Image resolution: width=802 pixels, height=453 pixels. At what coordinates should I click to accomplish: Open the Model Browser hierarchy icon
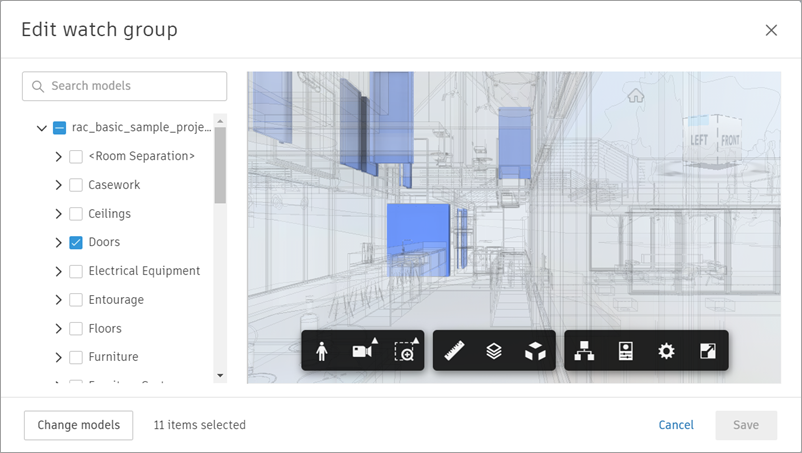584,351
